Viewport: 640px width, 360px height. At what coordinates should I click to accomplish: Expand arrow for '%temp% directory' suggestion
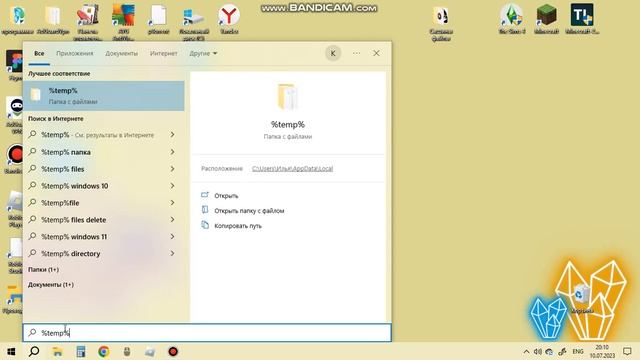(x=173, y=253)
